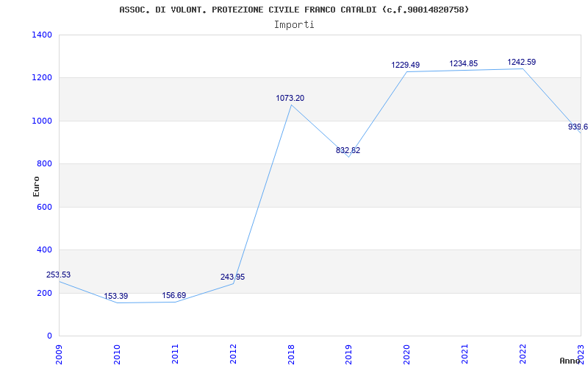The image size is (588, 368).
Task: Click x-axis year 2019
Action: pos(348,354)
